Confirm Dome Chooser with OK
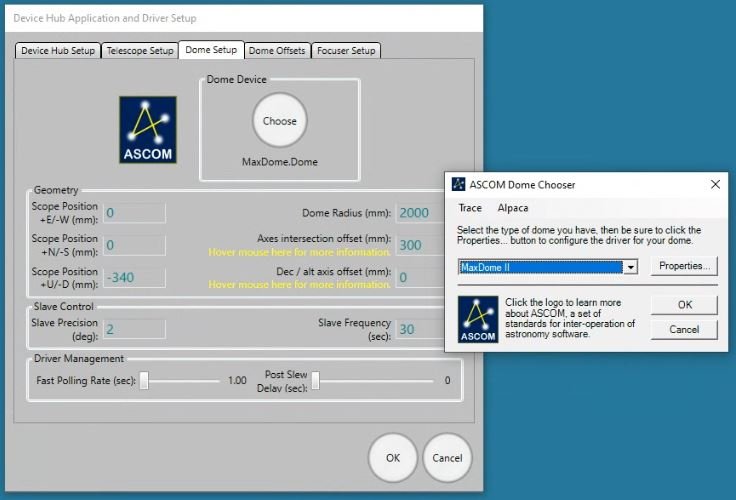The height and width of the screenshot is (500, 736). coord(684,305)
